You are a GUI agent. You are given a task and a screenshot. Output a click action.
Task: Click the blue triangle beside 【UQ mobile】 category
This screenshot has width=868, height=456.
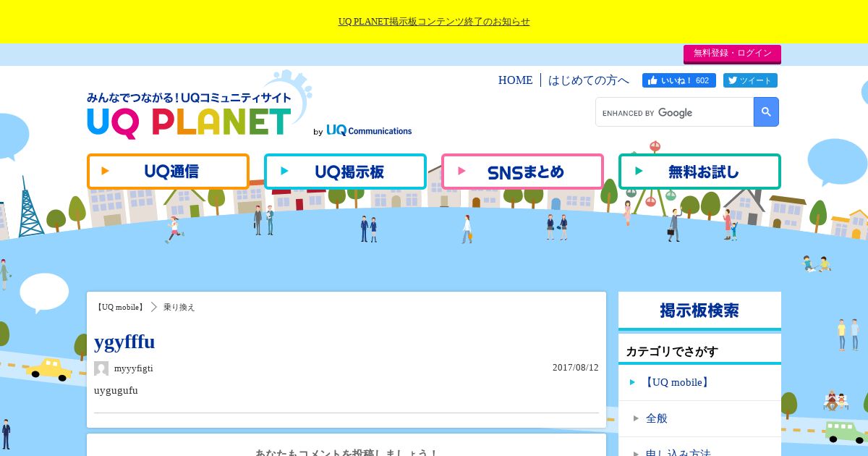click(x=633, y=382)
